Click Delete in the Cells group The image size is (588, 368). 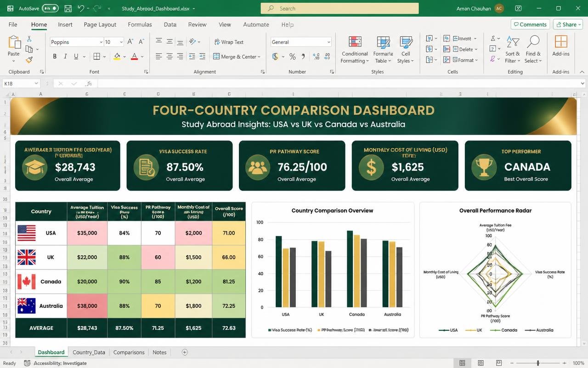(460, 49)
